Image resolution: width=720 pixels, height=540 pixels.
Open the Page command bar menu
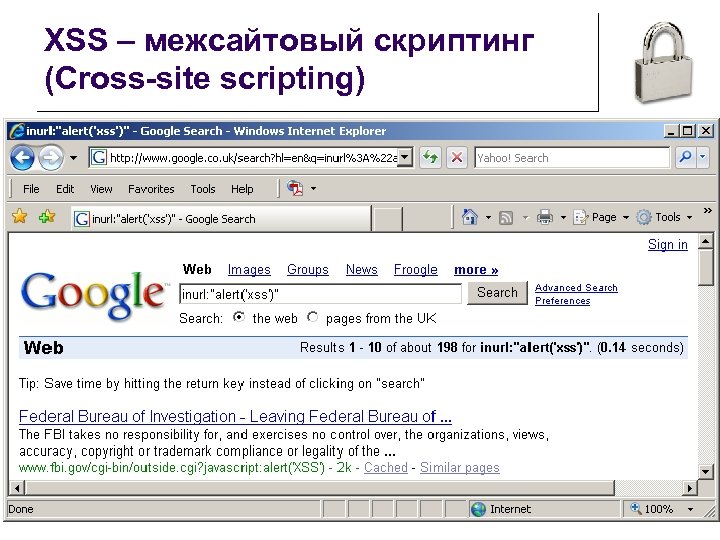click(x=601, y=217)
